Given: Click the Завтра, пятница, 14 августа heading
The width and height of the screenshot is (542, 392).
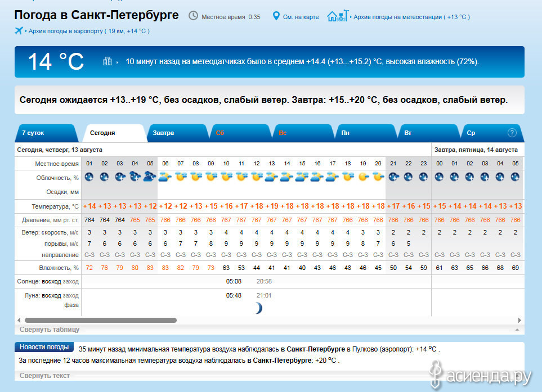Looking at the screenshot, I should click(x=476, y=150).
